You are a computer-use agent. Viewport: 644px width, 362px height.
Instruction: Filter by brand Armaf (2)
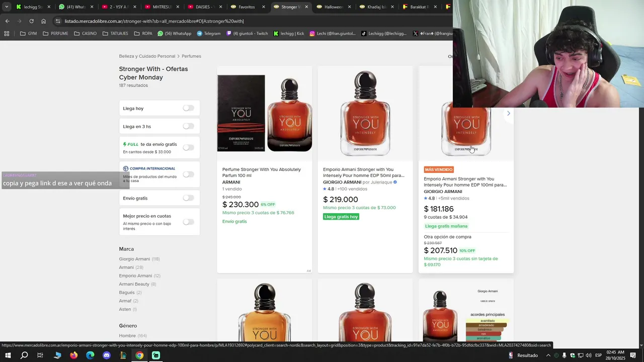click(x=128, y=301)
